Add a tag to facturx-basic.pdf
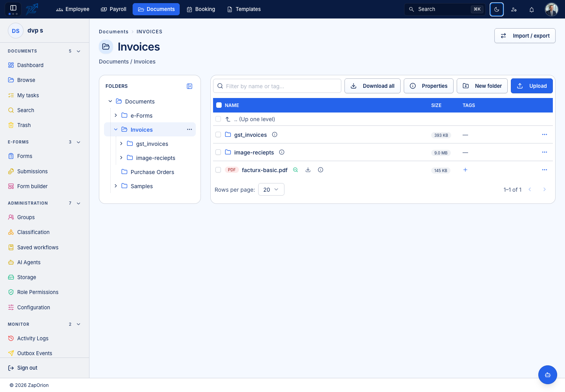 465,170
